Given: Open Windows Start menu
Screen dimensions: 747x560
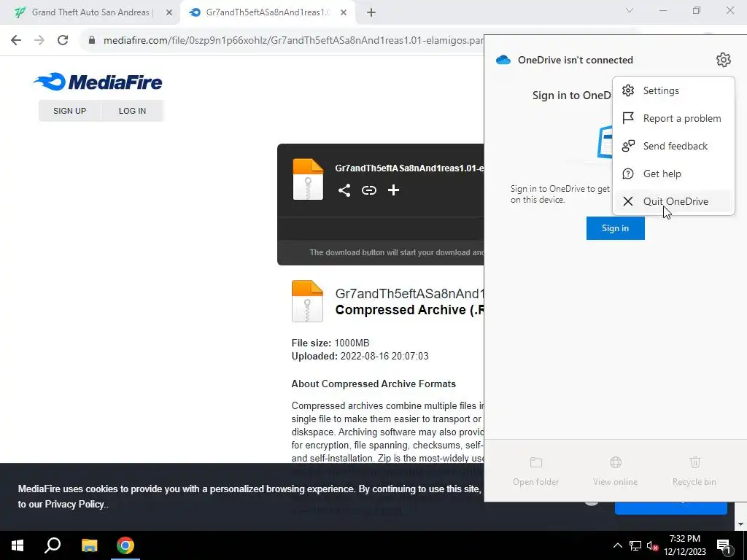Looking at the screenshot, I should 18,545.
